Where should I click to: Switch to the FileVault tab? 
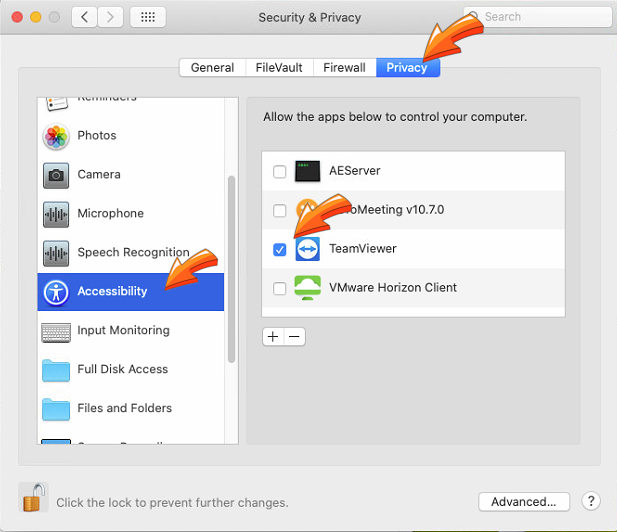(x=279, y=68)
